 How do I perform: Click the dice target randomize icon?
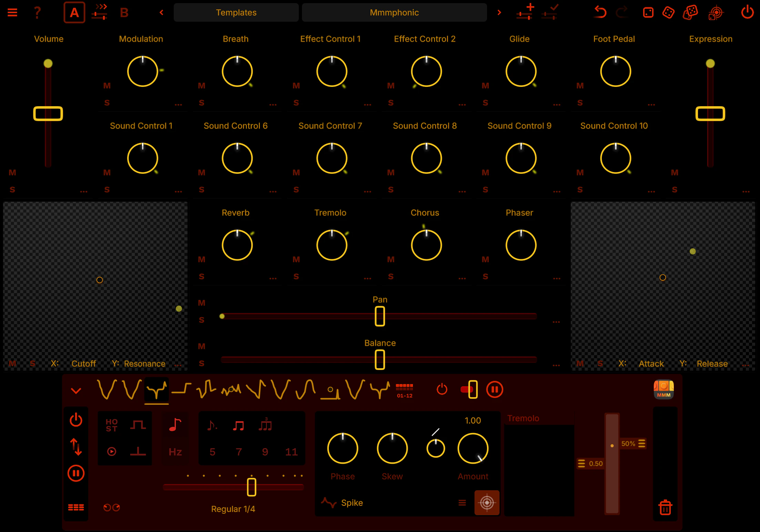(x=716, y=13)
